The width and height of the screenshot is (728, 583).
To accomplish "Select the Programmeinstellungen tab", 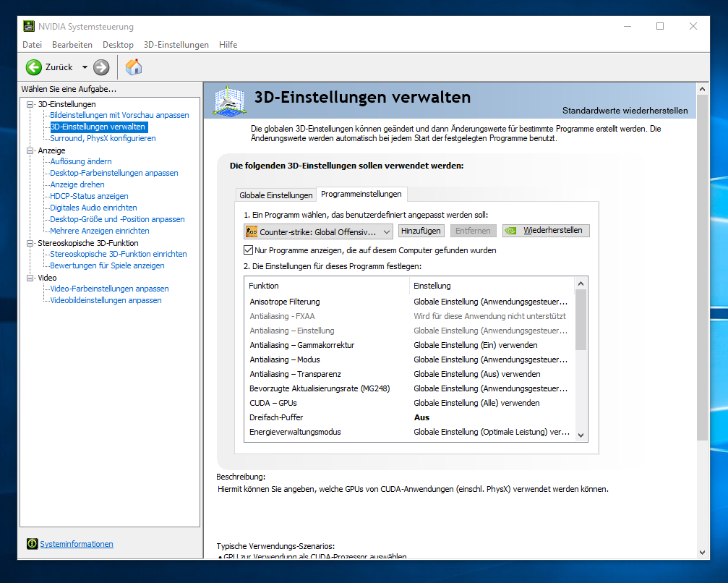I will point(361,194).
